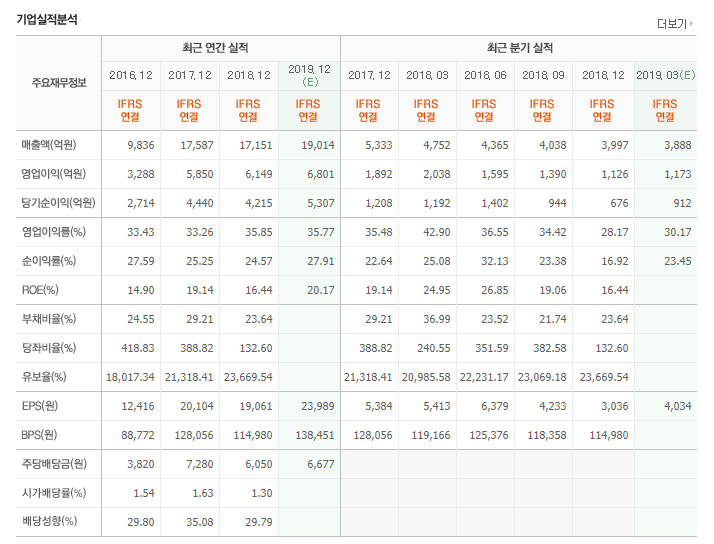Select the ROE(%) row label

pos(40,290)
